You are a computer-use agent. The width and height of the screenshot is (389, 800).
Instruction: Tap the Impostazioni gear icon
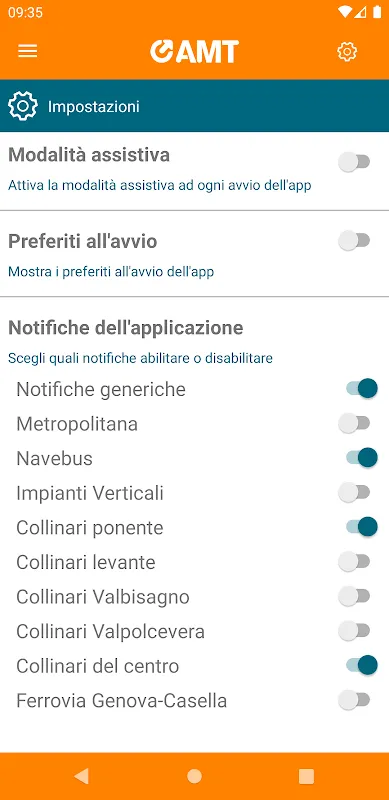pyautogui.click(x=23, y=106)
